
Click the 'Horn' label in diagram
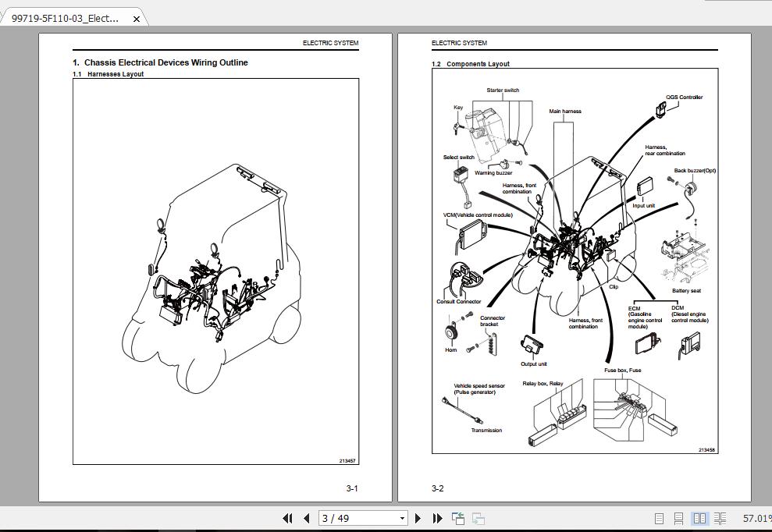(450, 350)
